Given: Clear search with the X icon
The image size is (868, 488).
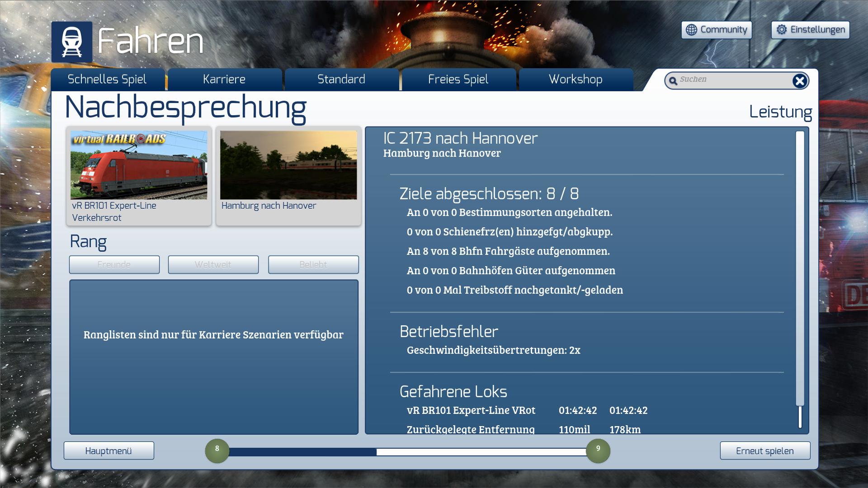Looking at the screenshot, I should 799,81.
